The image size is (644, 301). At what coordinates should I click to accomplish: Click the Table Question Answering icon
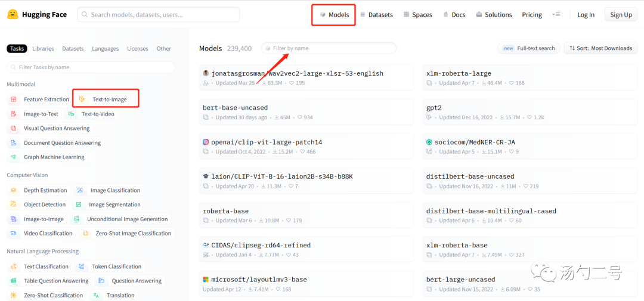14,281
